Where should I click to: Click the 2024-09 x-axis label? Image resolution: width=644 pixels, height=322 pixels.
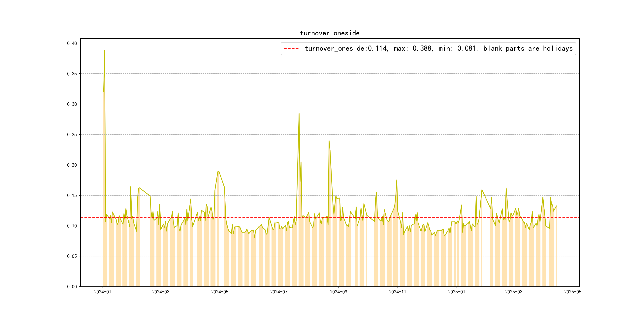pos(338,292)
